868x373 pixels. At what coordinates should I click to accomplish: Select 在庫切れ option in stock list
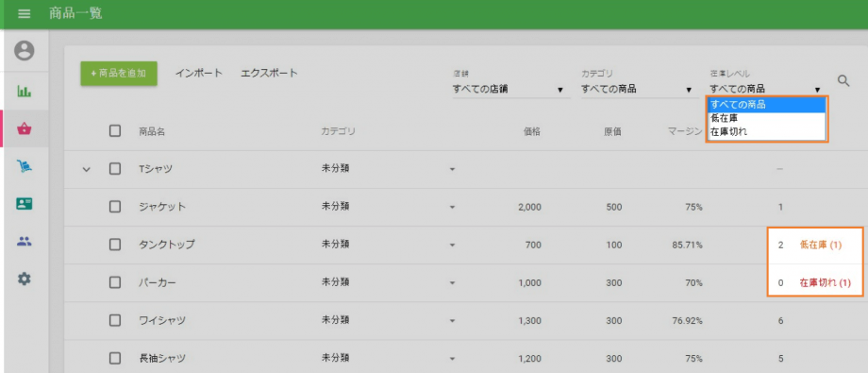click(x=766, y=131)
